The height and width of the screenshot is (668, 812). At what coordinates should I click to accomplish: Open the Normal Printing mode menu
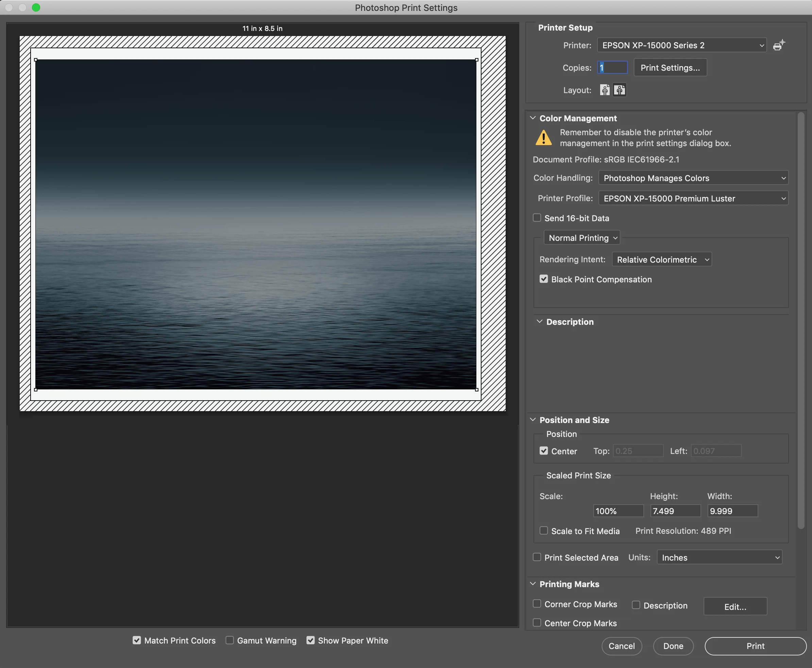[582, 238]
